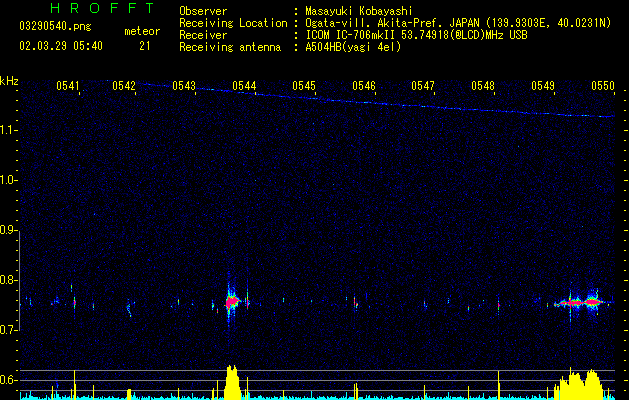The image size is (629, 400).
Task: Click the long meteor echo near 0550
Action: click(x=581, y=302)
